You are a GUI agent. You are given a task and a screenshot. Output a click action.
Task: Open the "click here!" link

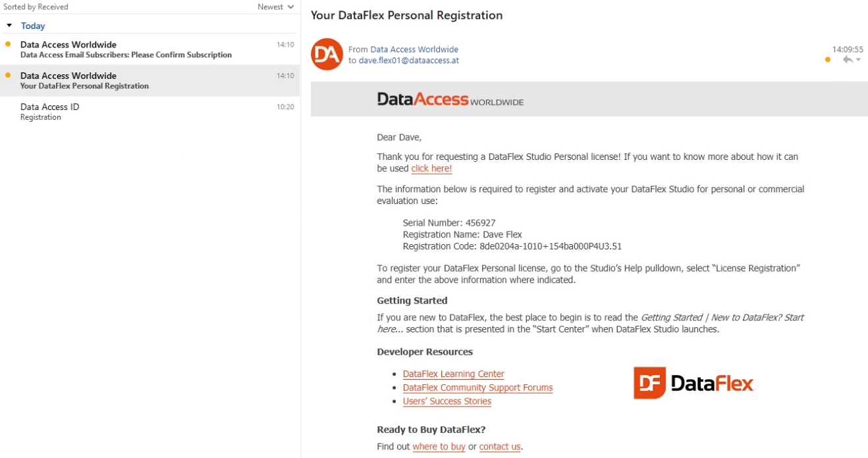click(x=431, y=168)
